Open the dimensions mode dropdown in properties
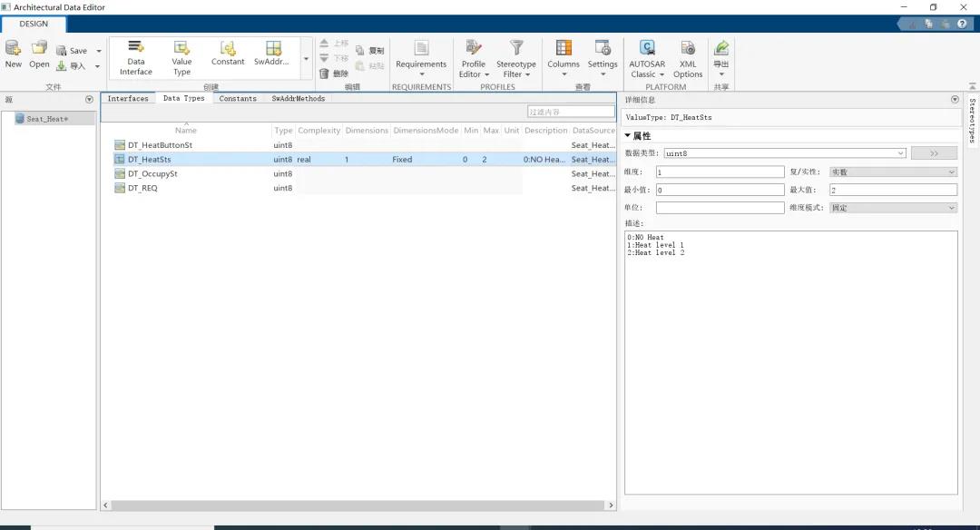This screenshot has height=530, width=980. point(894,208)
